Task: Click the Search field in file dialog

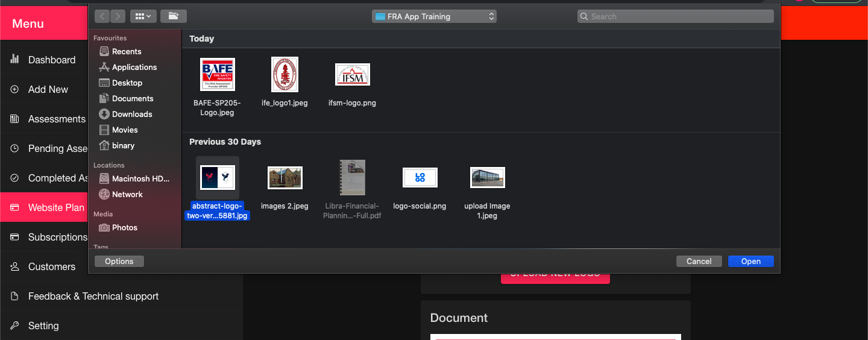Action: [676, 16]
